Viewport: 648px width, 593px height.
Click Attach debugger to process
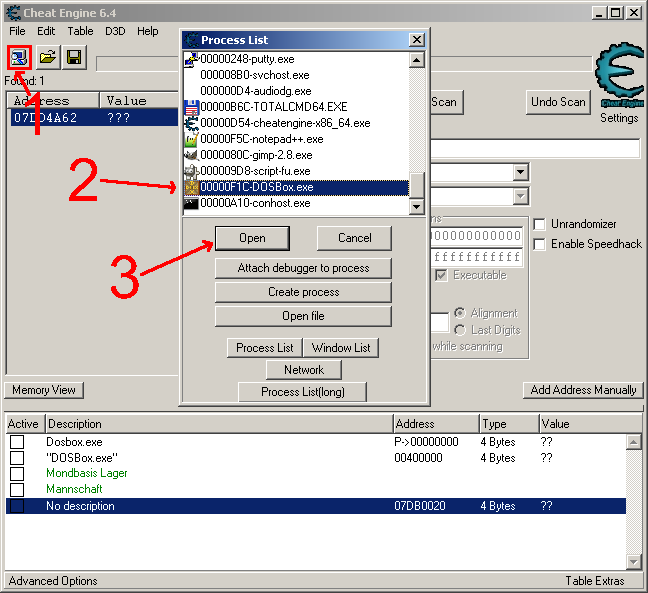click(303, 268)
